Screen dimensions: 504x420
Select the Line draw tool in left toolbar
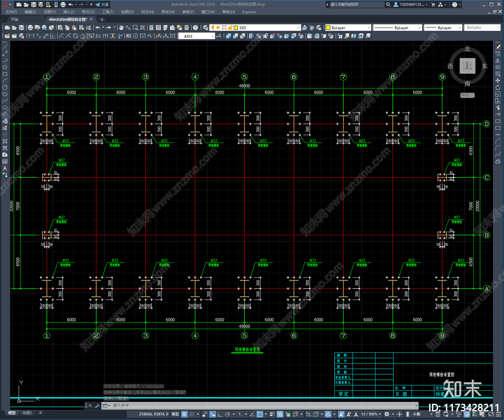(5, 47)
